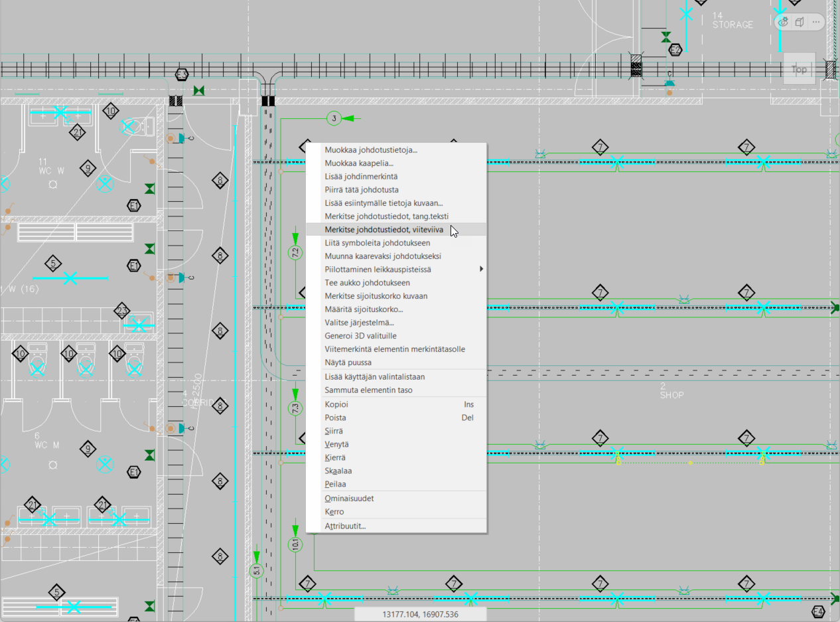
Task: Select Poista to delete the wiring
Action: pyautogui.click(x=335, y=418)
